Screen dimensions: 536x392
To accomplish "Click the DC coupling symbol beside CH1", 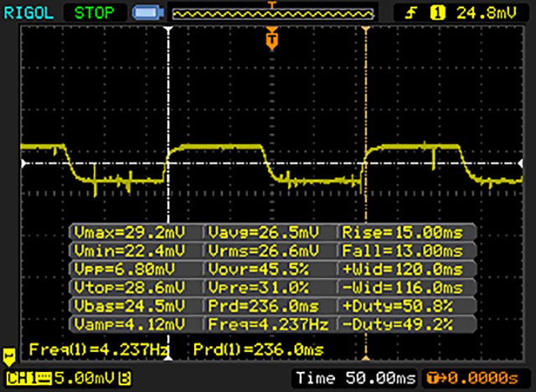I will tap(45, 379).
